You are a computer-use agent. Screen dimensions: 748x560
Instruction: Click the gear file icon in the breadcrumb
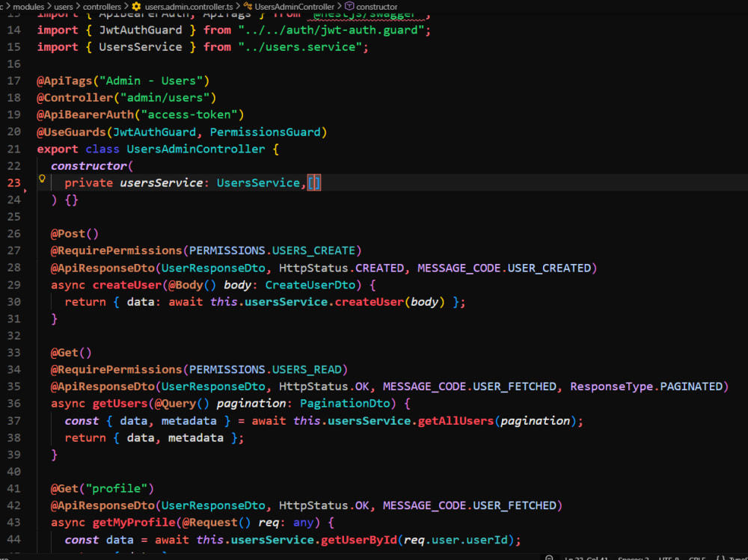(x=136, y=6)
